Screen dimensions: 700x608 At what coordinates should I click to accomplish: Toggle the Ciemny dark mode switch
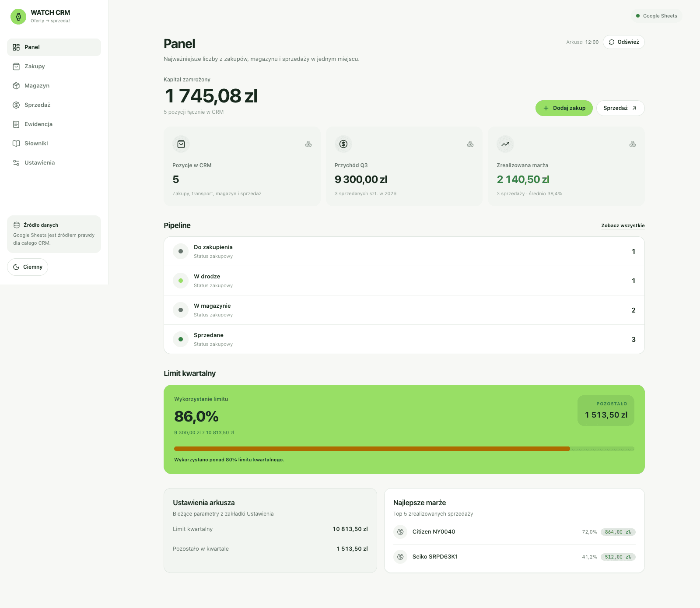tap(28, 267)
